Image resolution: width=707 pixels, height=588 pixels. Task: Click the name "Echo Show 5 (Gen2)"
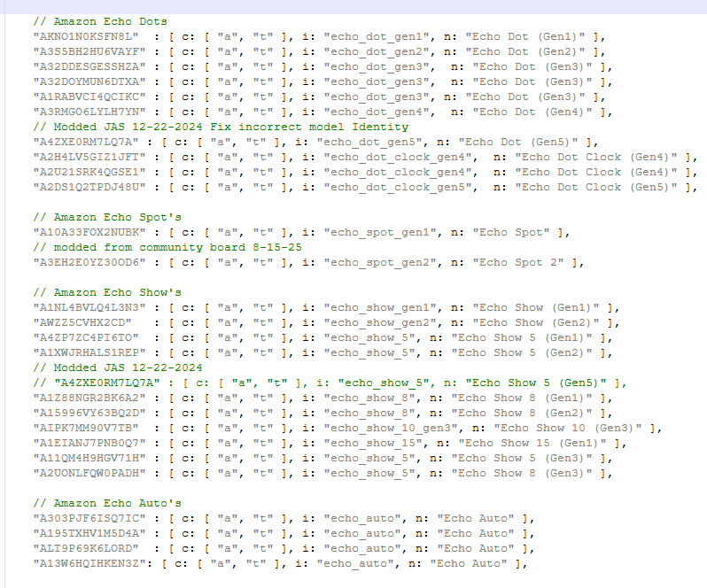pyautogui.click(x=522, y=352)
